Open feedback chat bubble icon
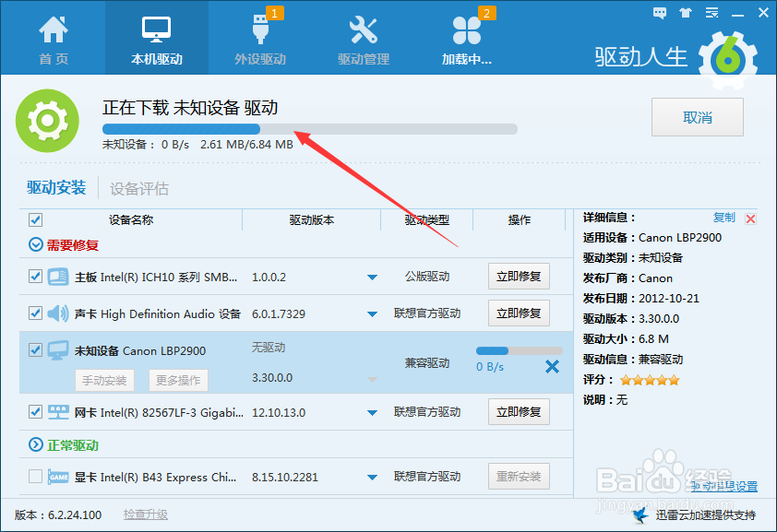The height and width of the screenshot is (532, 777). pyautogui.click(x=660, y=13)
